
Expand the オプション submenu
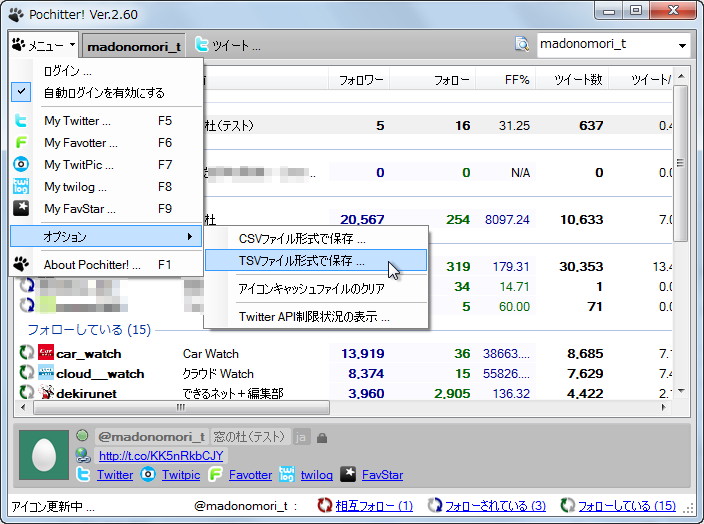point(106,237)
